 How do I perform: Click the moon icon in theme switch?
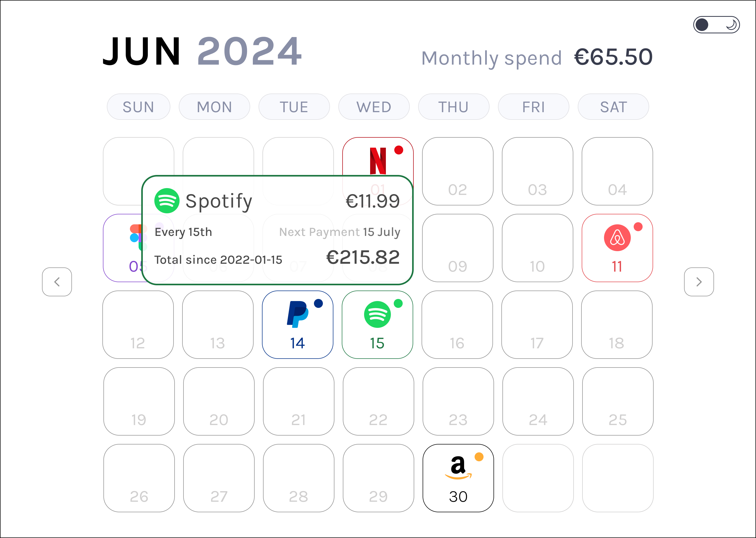pos(731,25)
